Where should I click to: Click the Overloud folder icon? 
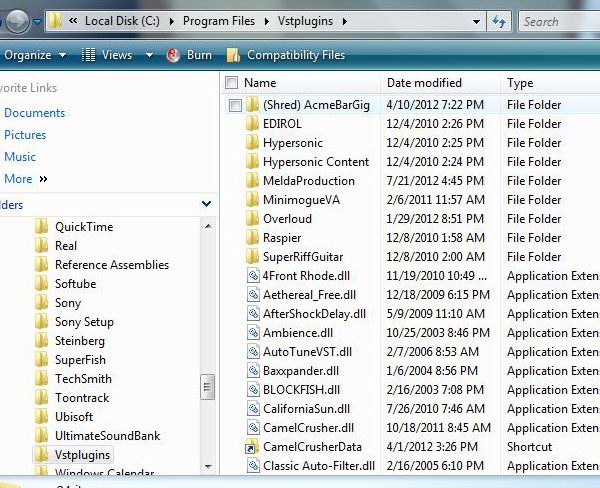click(x=253, y=219)
